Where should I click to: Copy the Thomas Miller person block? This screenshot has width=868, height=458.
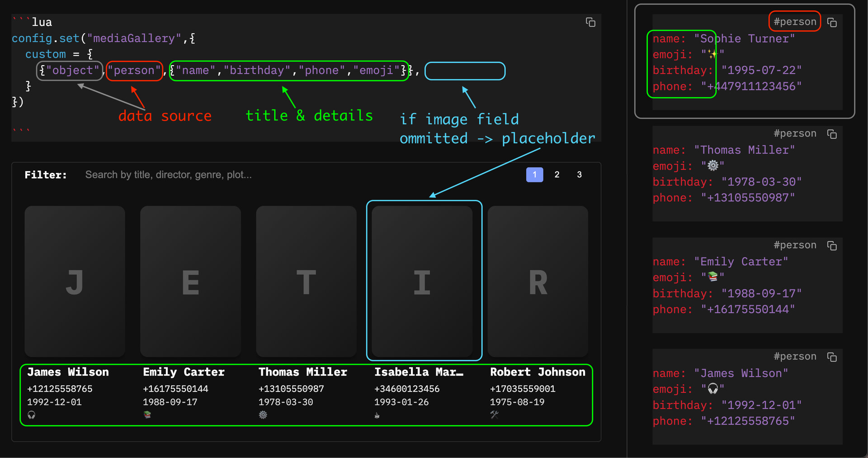click(x=832, y=134)
